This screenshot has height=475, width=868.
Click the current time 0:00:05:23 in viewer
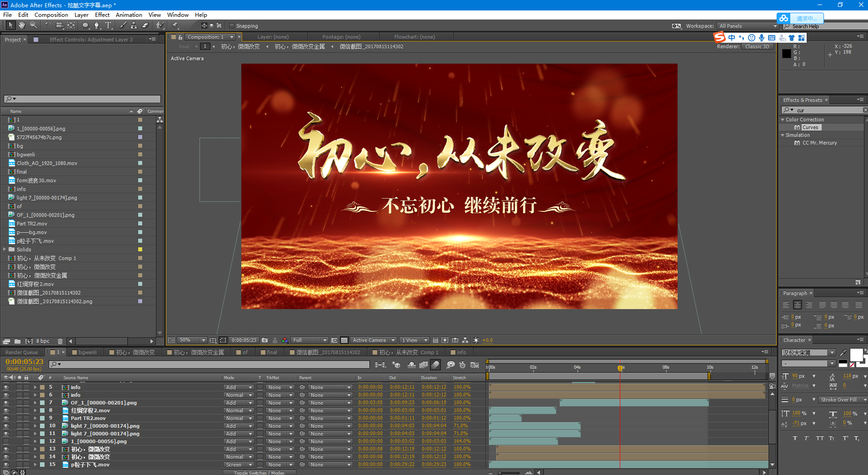click(244, 340)
